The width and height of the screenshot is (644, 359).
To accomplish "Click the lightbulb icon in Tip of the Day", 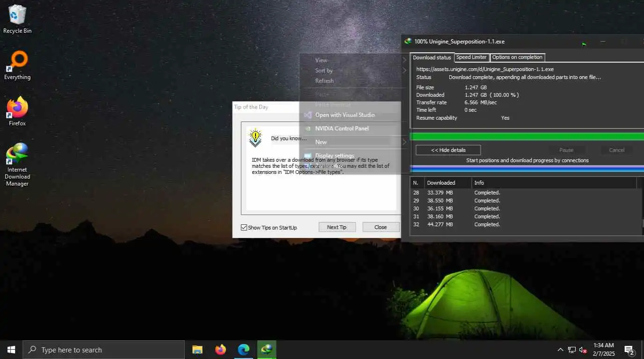I will 255,137.
